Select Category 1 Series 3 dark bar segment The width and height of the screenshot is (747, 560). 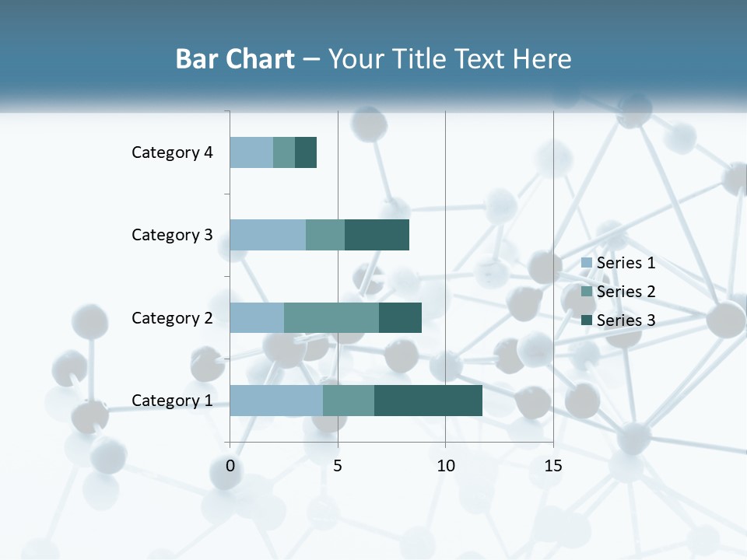coord(428,401)
